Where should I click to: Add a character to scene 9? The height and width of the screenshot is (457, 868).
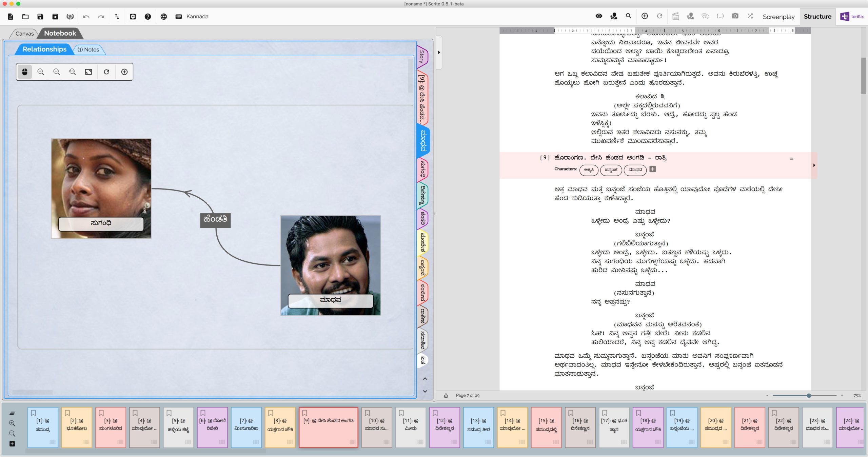click(653, 169)
